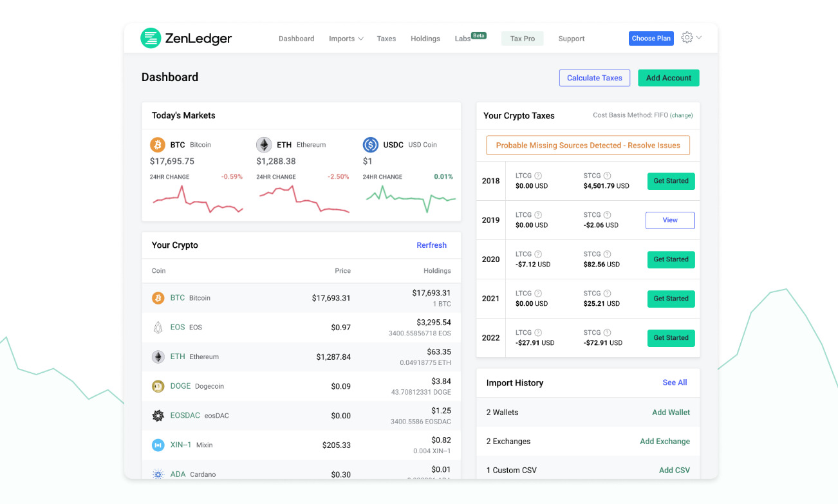Open the Dashboard nav item

pyautogui.click(x=296, y=39)
